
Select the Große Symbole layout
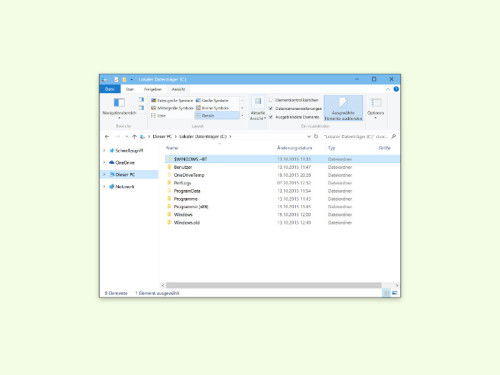(x=216, y=100)
